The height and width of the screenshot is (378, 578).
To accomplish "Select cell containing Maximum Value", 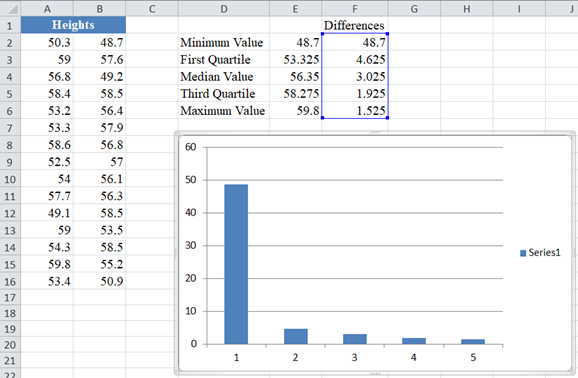I will pyautogui.click(x=224, y=111).
